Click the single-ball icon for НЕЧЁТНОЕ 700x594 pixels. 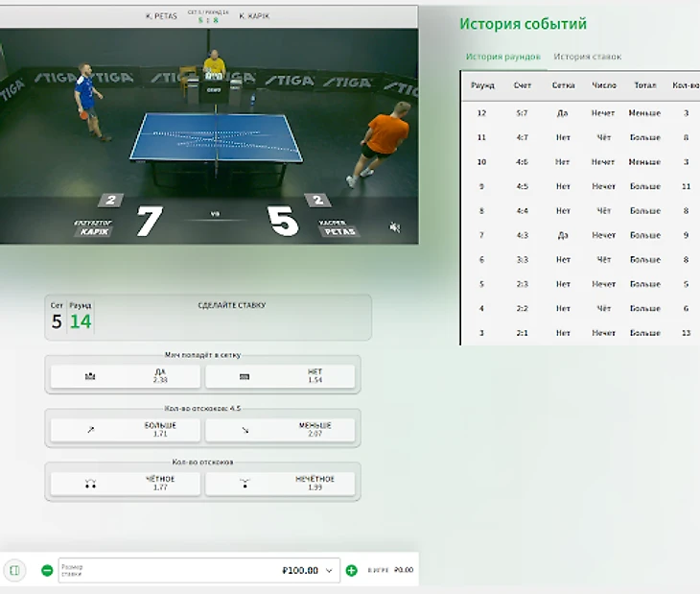tap(244, 484)
